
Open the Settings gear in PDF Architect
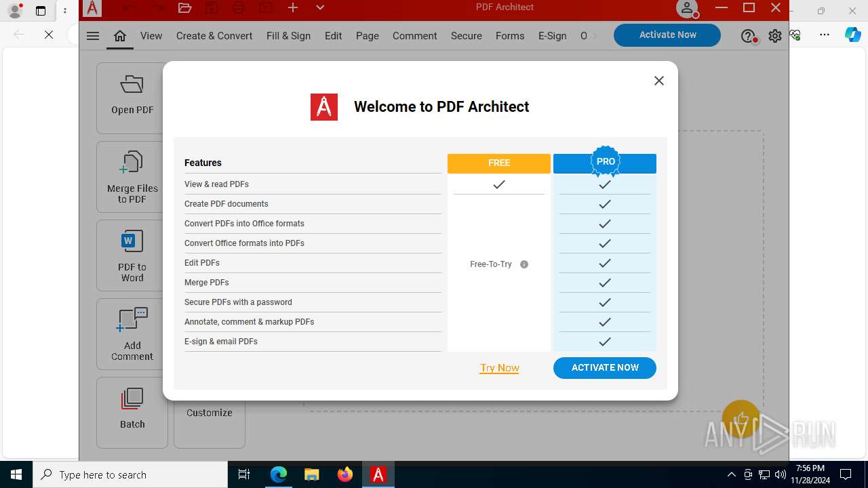[x=775, y=36]
